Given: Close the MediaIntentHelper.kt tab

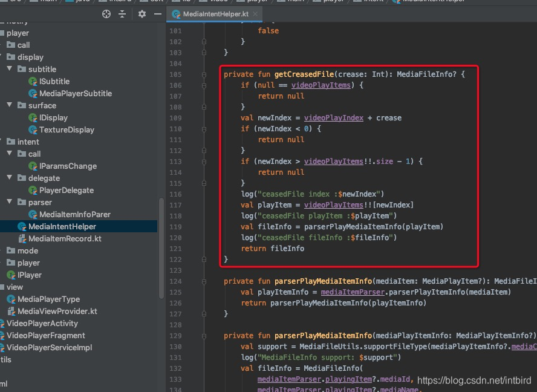Looking at the screenshot, I should pos(255,14).
